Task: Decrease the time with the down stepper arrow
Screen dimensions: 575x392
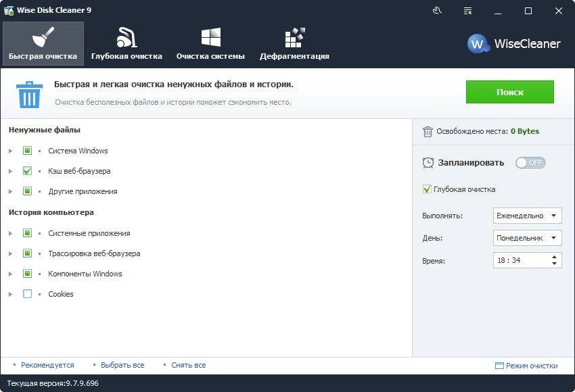Action: point(554,264)
